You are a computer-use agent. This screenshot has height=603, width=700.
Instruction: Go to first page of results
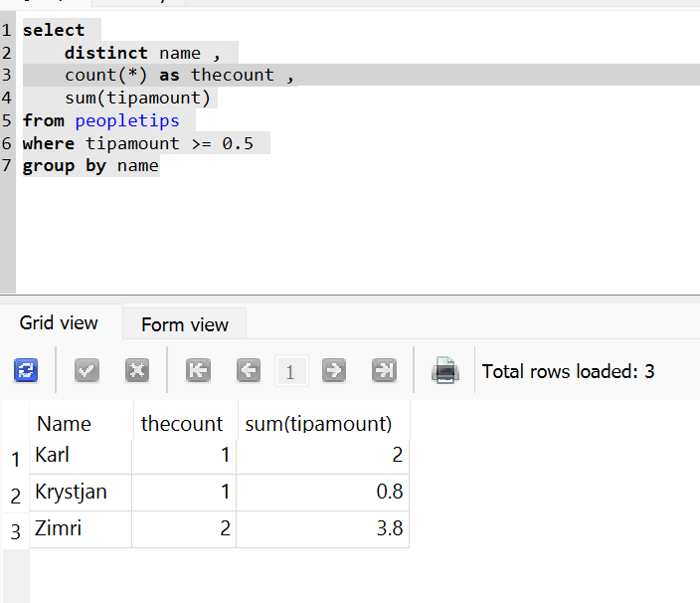pyautogui.click(x=198, y=370)
